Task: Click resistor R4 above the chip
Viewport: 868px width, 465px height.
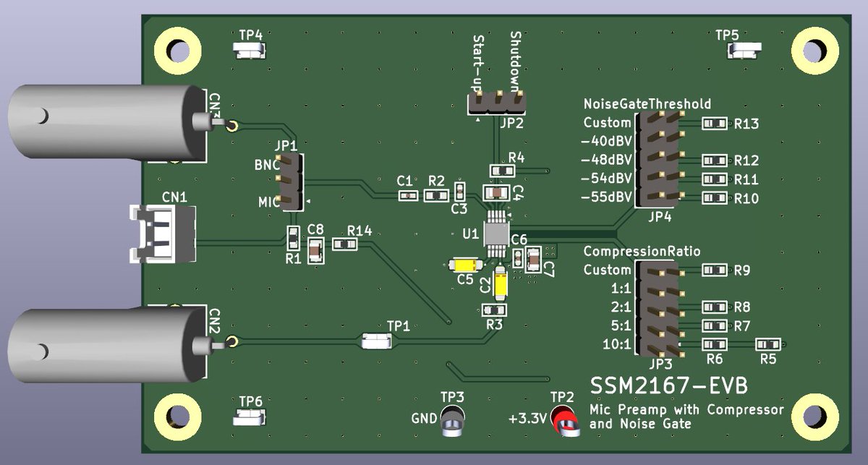Action: (x=503, y=170)
